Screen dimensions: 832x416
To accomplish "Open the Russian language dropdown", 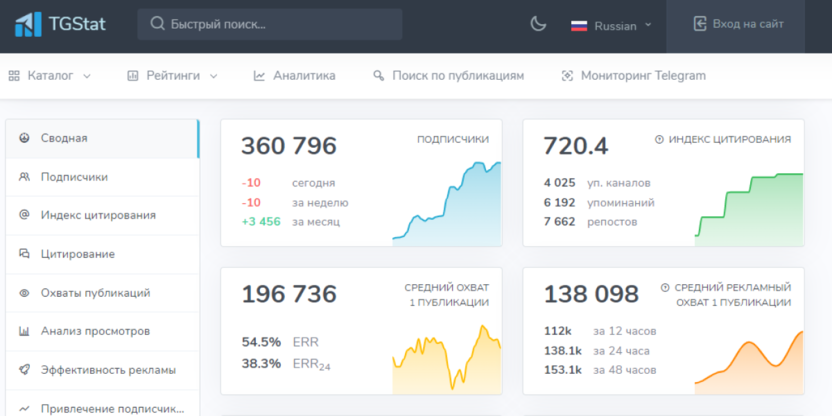I will coord(612,25).
